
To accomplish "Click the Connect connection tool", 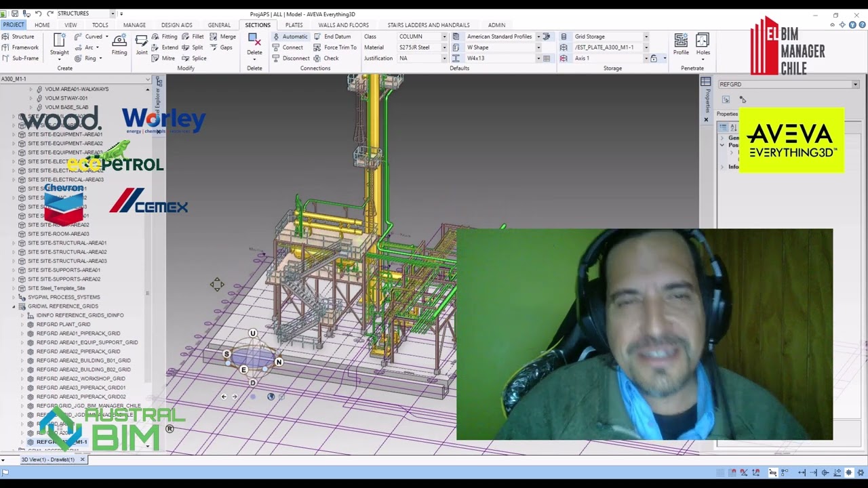I will pos(288,47).
